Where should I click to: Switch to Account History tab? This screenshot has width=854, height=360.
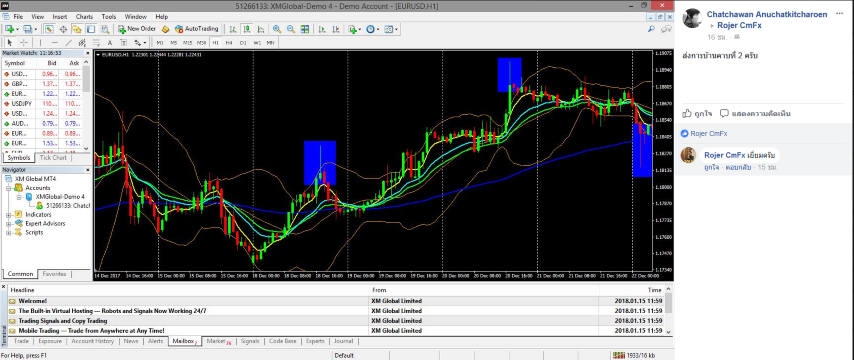92,341
